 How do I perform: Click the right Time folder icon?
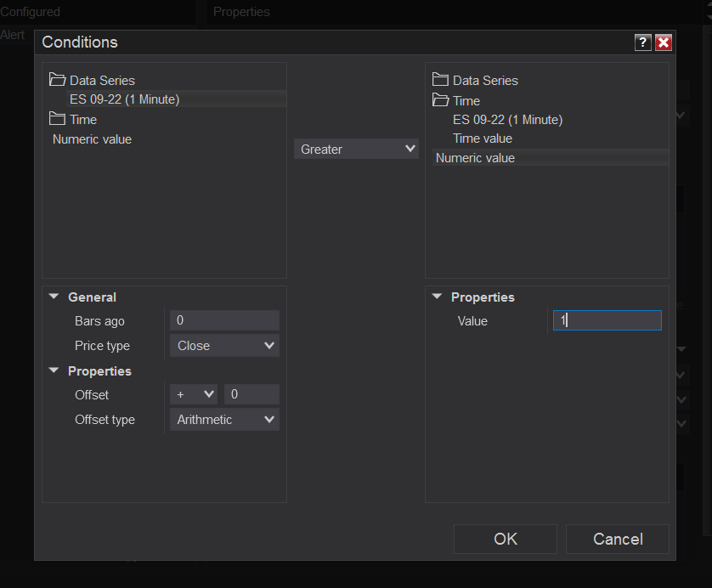[440, 100]
